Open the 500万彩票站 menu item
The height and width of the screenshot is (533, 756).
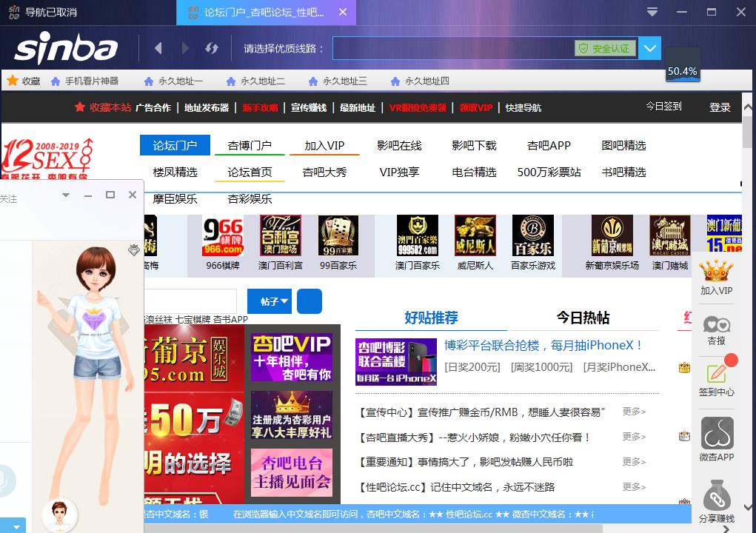pos(549,172)
